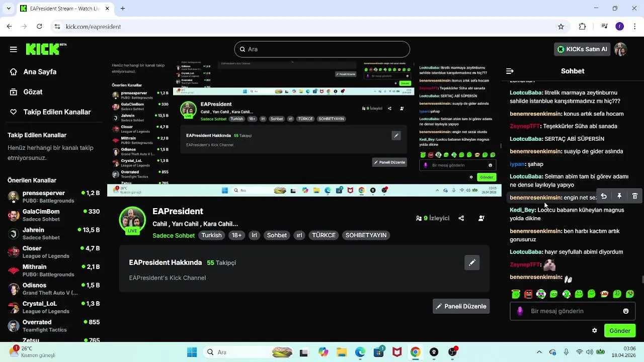
Task: Open McAfee from the taskbar
Action: 397,352
